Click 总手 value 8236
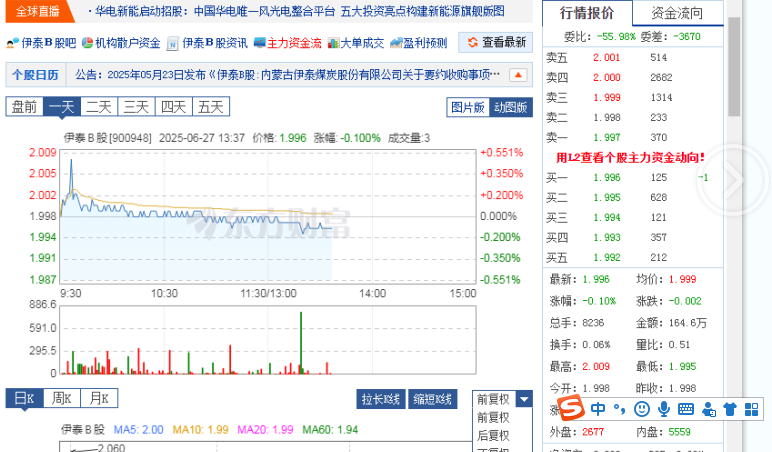This screenshot has width=772, height=452. pyautogui.click(x=593, y=323)
